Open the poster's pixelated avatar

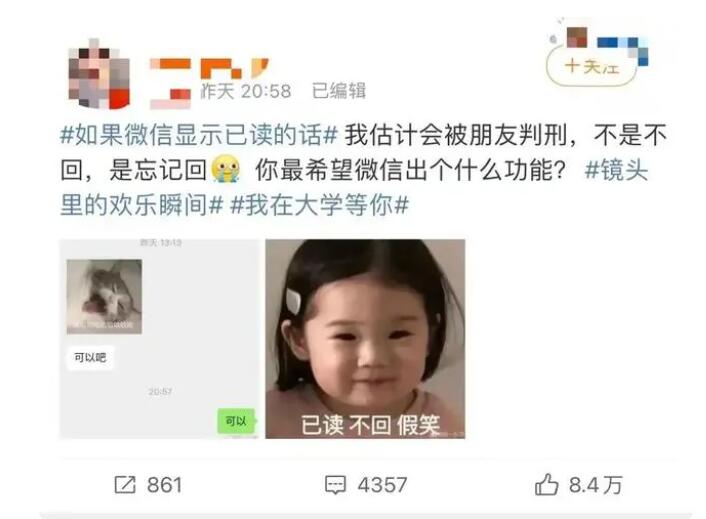[99, 74]
